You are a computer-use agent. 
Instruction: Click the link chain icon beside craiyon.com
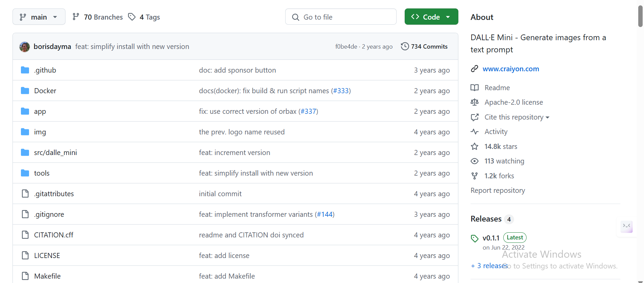tap(475, 69)
